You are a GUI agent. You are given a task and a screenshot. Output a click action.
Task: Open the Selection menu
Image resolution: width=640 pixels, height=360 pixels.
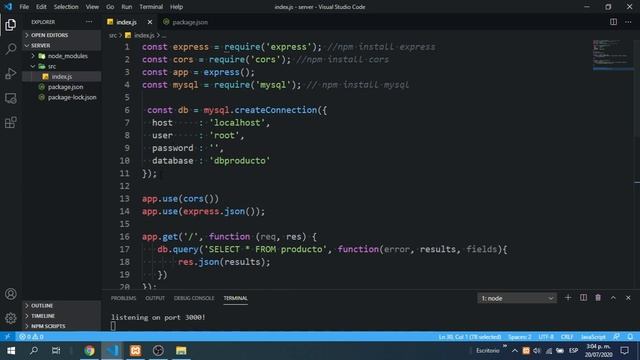66,7
